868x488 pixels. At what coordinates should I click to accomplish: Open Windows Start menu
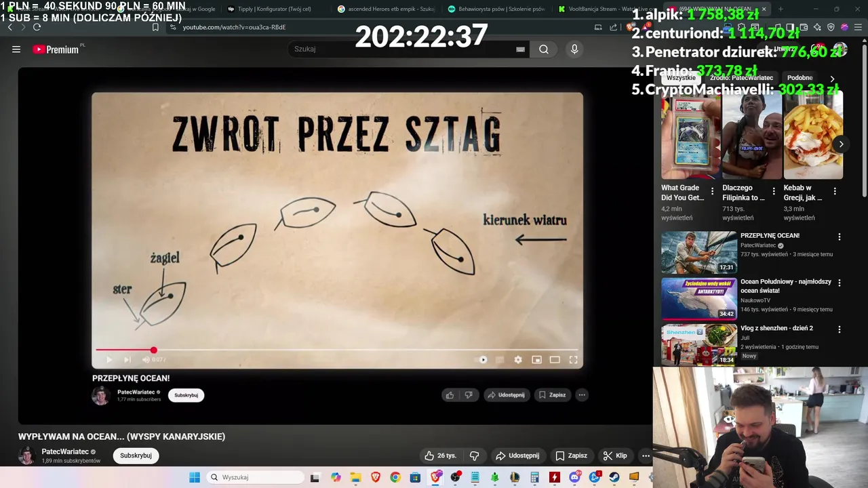point(195,477)
